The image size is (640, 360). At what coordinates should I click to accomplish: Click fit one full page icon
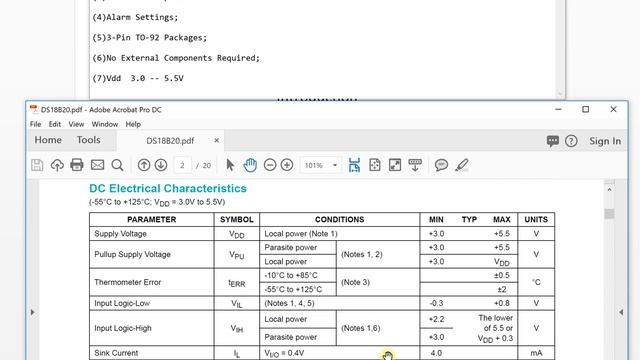375,165
